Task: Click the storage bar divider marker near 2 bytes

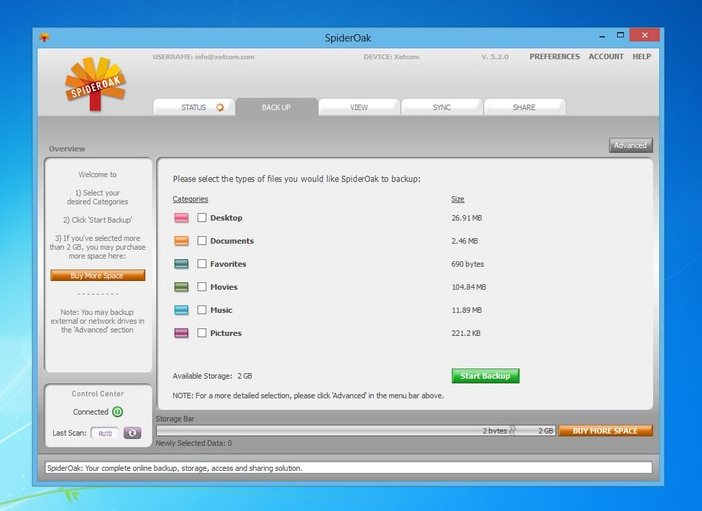Action: (513, 431)
